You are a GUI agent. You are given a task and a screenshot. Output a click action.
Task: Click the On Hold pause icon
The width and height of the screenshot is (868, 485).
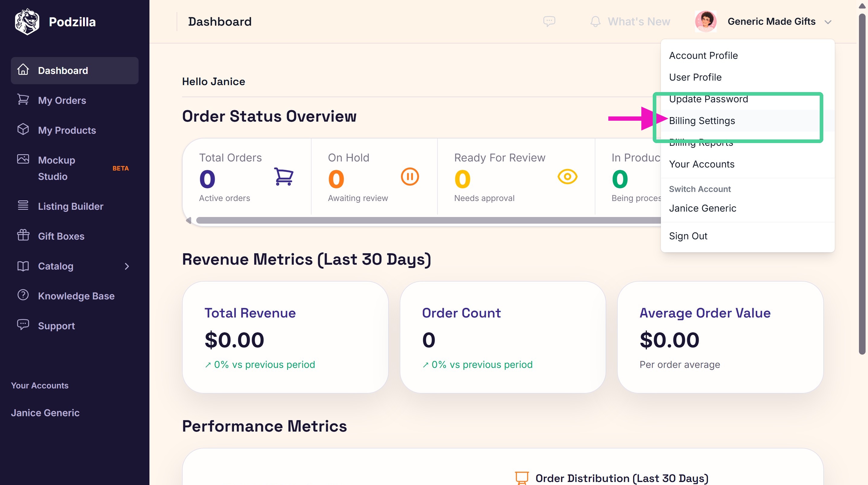[410, 177]
